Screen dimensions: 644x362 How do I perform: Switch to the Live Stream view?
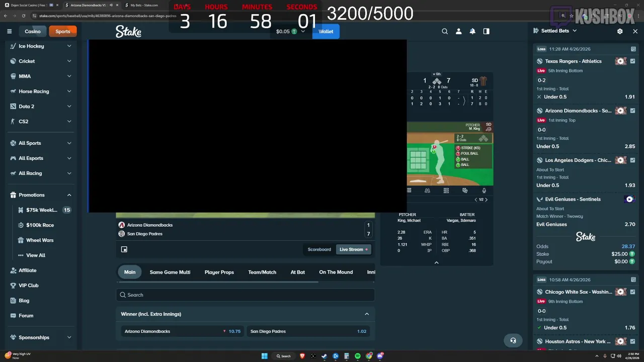point(353,249)
